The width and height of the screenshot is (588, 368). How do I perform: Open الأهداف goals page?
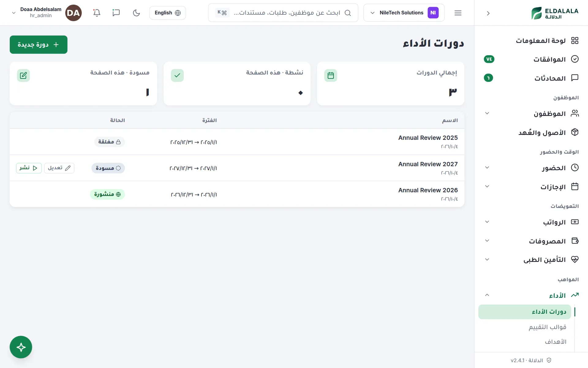coord(525,342)
